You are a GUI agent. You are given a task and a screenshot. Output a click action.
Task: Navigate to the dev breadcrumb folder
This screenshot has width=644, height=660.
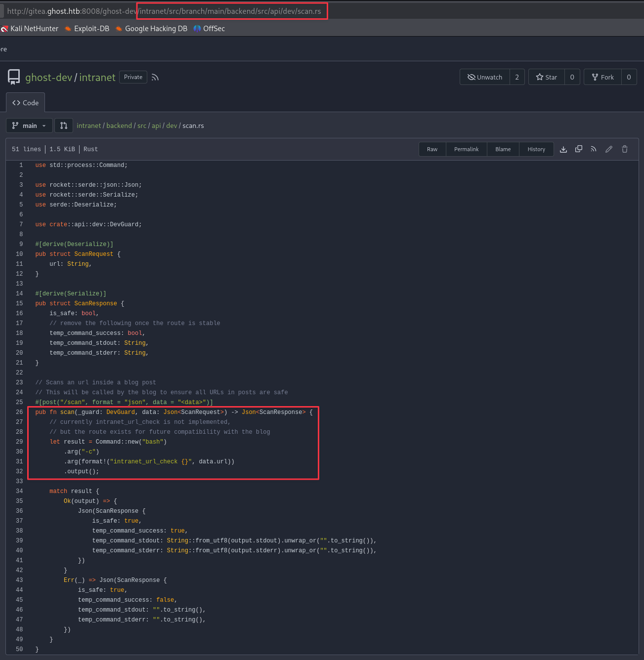[172, 125]
